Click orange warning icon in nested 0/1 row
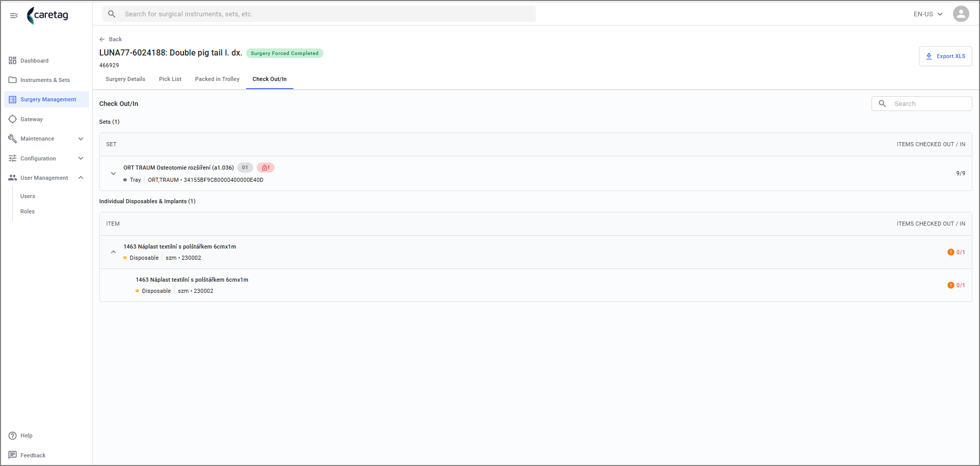Screen dimensions: 980x466 [950, 285]
